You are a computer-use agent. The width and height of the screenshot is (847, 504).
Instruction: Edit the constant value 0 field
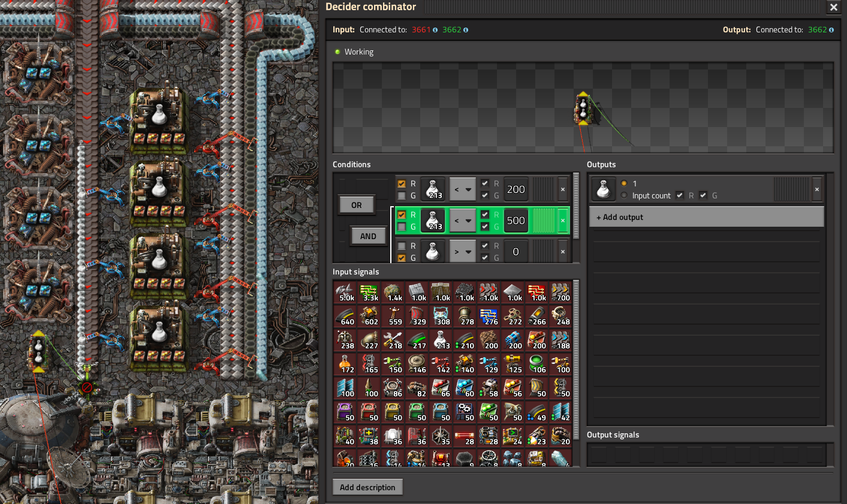[x=516, y=252]
